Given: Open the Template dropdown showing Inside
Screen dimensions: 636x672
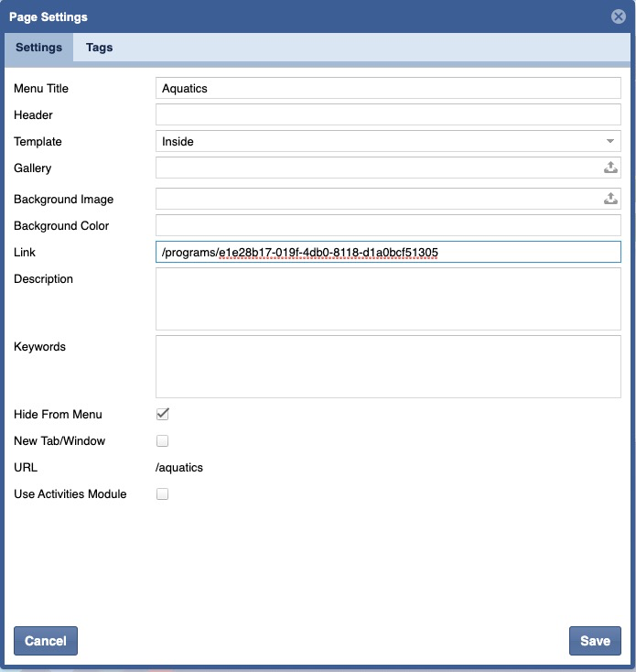Looking at the screenshot, I should pos(388,141).
